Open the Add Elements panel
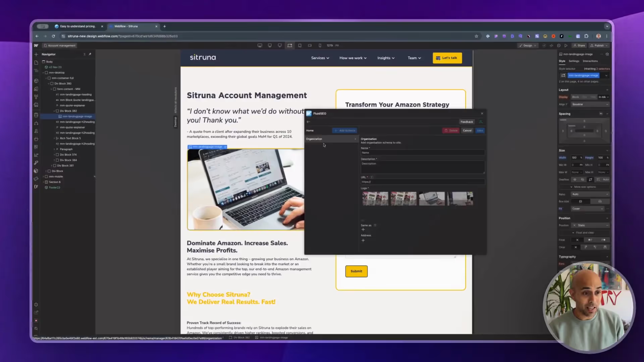The width and height of the screenshot is (644, 362). pyautogui.click(x=36, y=54)
